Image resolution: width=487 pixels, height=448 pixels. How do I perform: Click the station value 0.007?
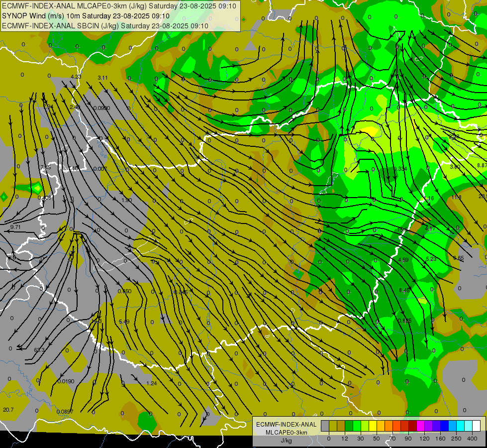click(x=100, y=169)
